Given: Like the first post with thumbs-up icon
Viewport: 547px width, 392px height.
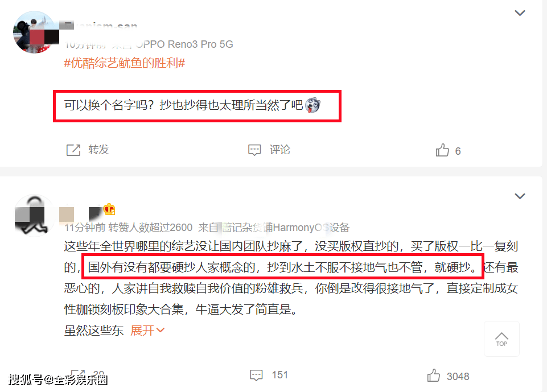Looking at the screenshot, I should click(442, 150).
